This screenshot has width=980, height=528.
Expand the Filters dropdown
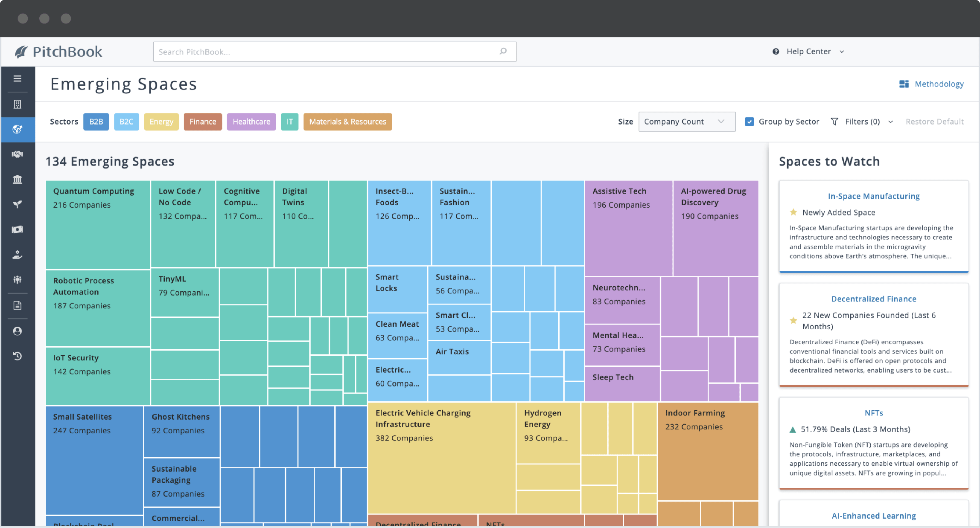point(862,122)
